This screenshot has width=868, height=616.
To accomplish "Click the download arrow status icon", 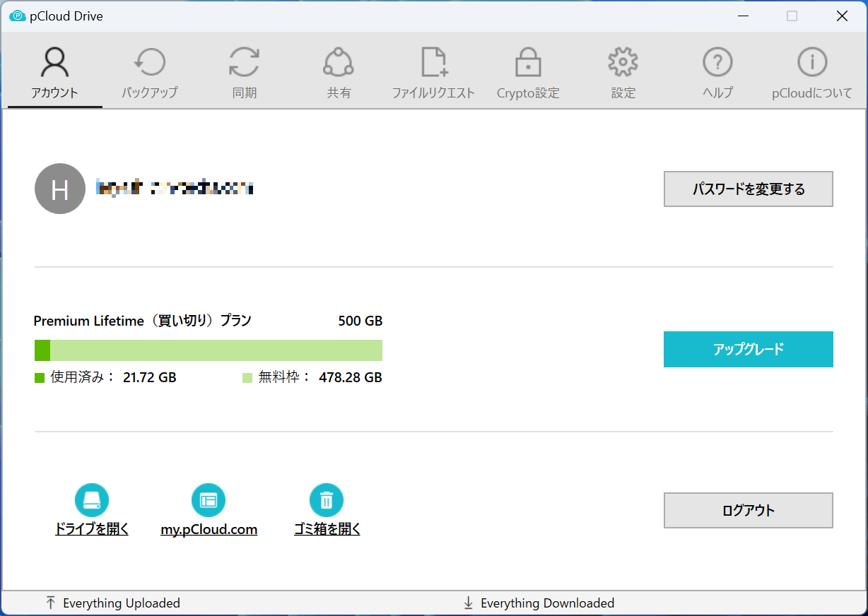I will [468, 603].
